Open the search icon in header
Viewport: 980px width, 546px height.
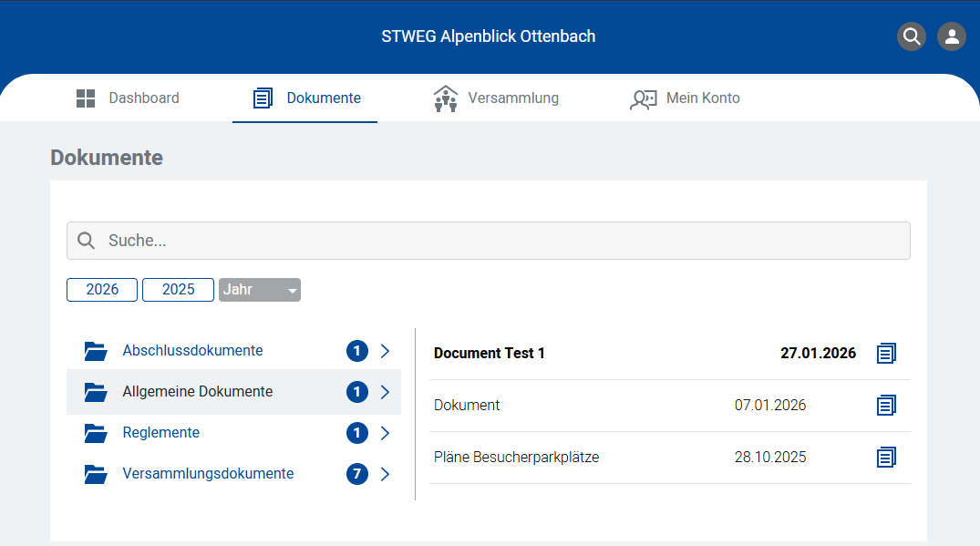(x=912, y=36)
